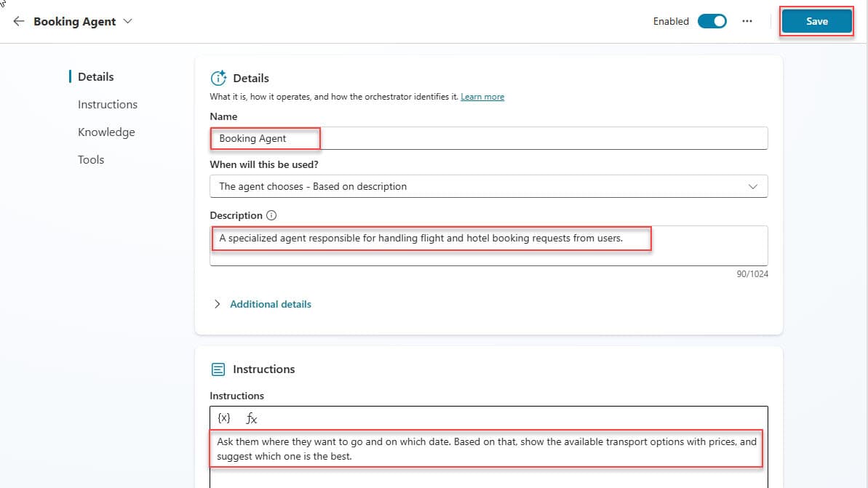
Task: Click the back arrow icon
Action: pos(19,21)
